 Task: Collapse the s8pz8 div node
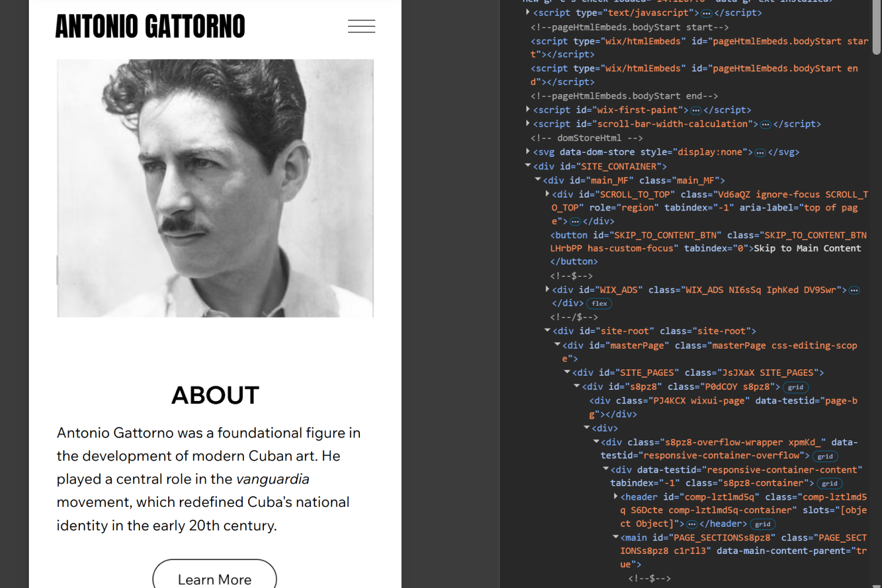pyautogui.click(x=576, y=386)
